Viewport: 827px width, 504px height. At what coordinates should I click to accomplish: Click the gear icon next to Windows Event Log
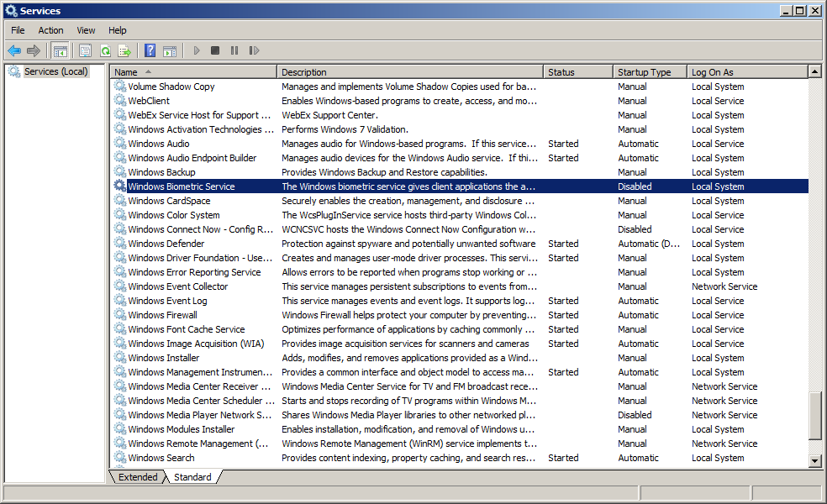(120, 301)
